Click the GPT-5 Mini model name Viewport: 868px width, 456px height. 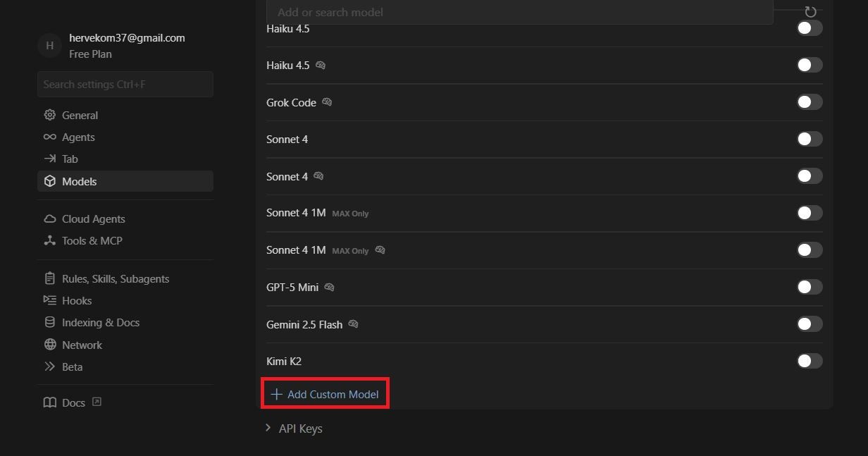tap(292, 287)
